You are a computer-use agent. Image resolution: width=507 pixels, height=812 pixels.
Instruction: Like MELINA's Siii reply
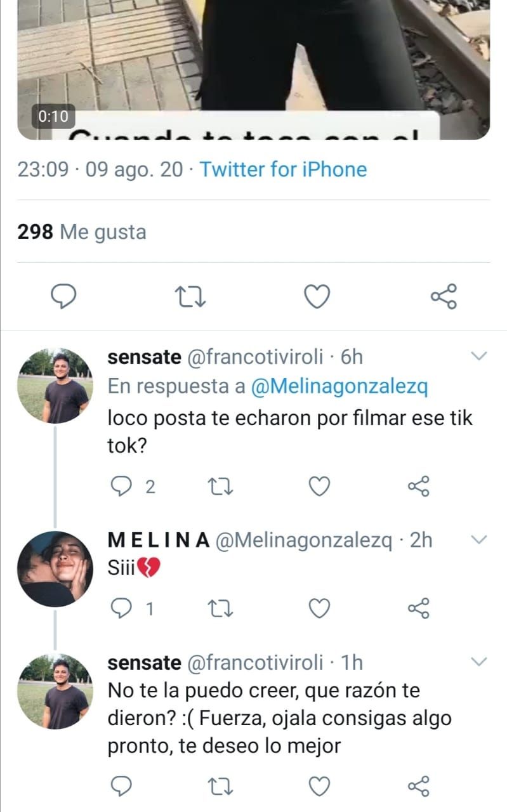[x=319, y=609]
